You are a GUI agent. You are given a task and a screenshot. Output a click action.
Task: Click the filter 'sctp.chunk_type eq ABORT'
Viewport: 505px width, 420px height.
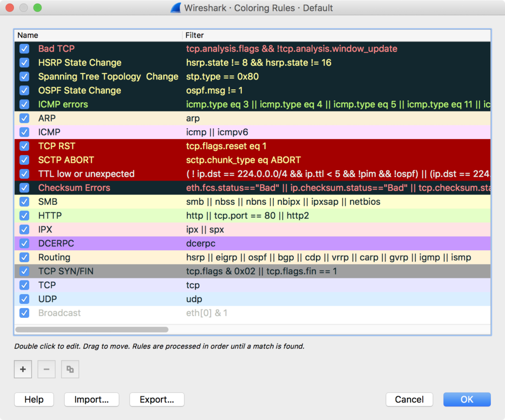coord(244,160)
